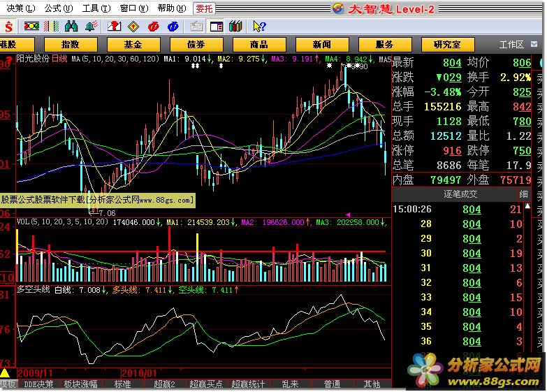Switch to the 超赢2 tab
The image size is (547, 392).
tap(164, 384)
